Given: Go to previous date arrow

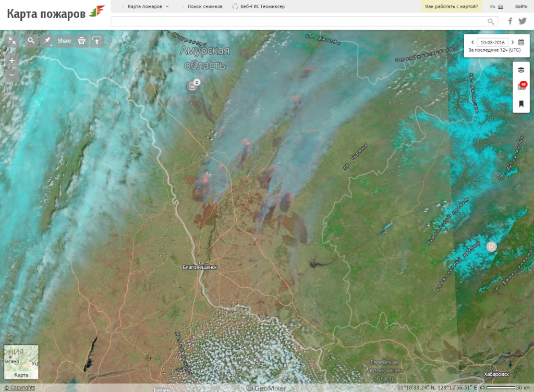Looking at the screenshot, I should tap(472, 42).
